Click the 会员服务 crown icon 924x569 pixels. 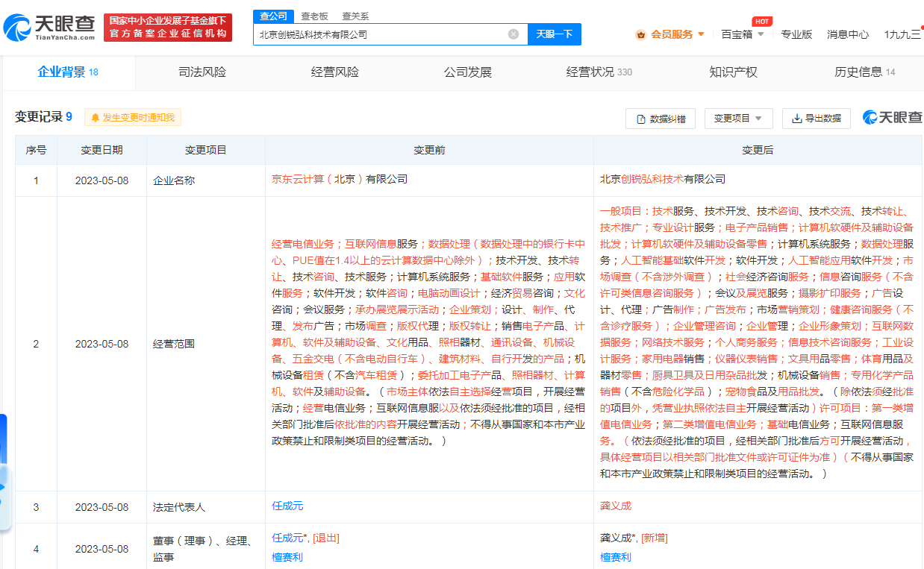[x=640, y=34]
